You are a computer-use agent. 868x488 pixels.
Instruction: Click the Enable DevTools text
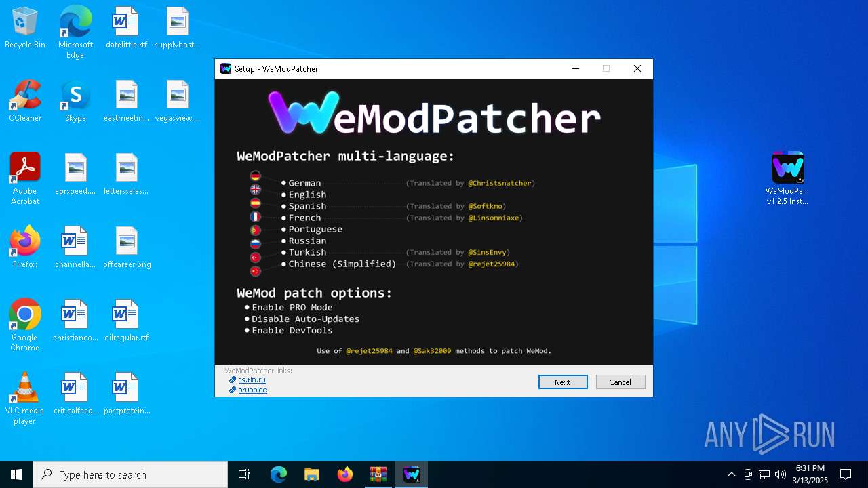click(x=292, y=330)
